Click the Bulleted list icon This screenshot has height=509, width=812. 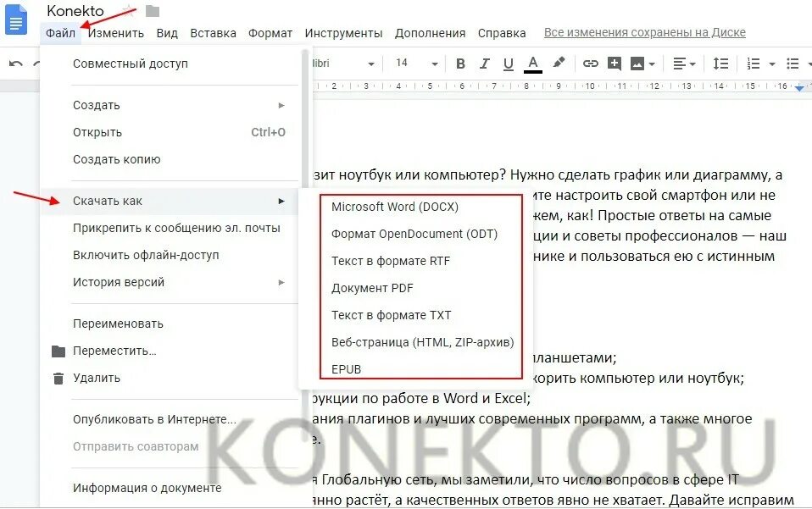793,64
